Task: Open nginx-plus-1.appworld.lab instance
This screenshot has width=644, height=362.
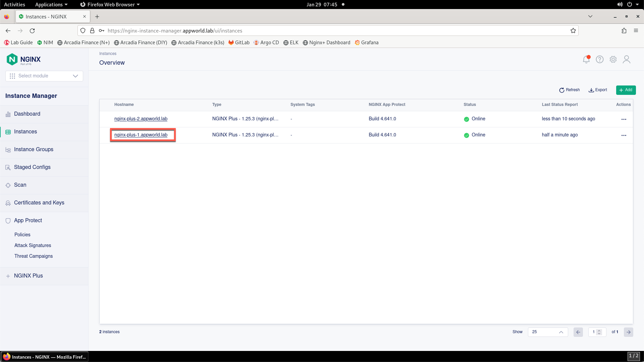Action: (x=141, y=135)
